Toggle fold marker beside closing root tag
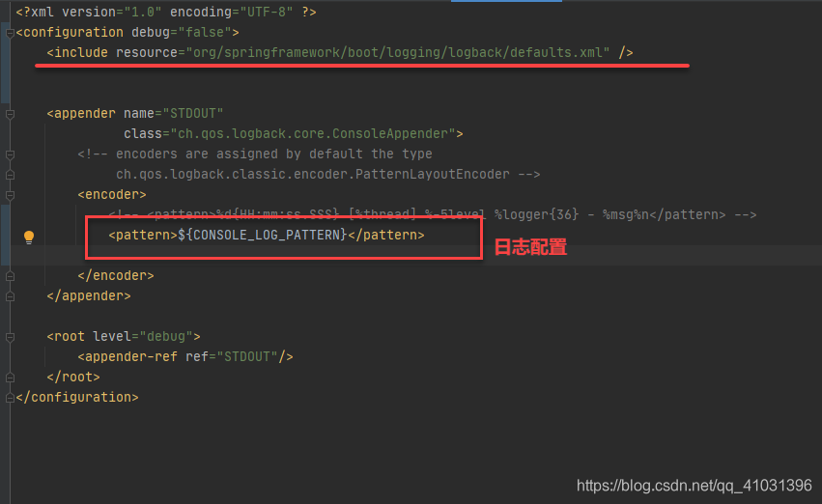The width and height of the screenshot is (822, 504). [x=10, y=378]
